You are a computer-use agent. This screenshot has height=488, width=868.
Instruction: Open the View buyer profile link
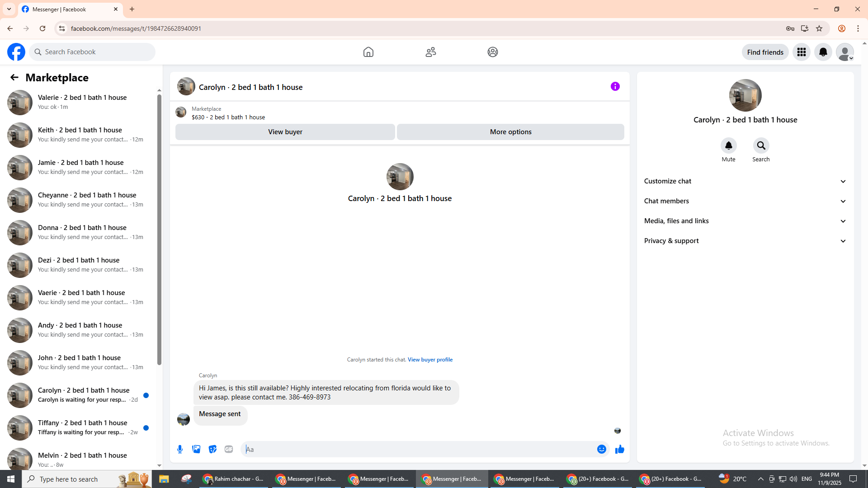point(430,360)
